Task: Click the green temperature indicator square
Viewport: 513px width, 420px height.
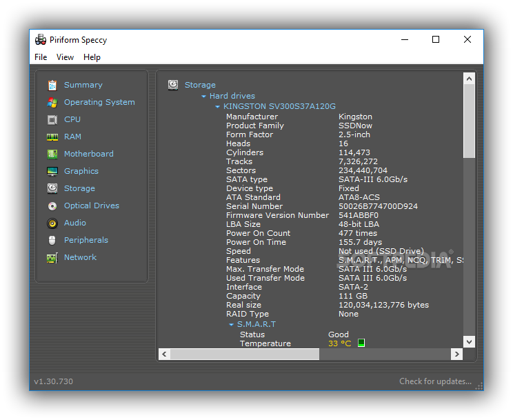Action: [x=361, y=343]
